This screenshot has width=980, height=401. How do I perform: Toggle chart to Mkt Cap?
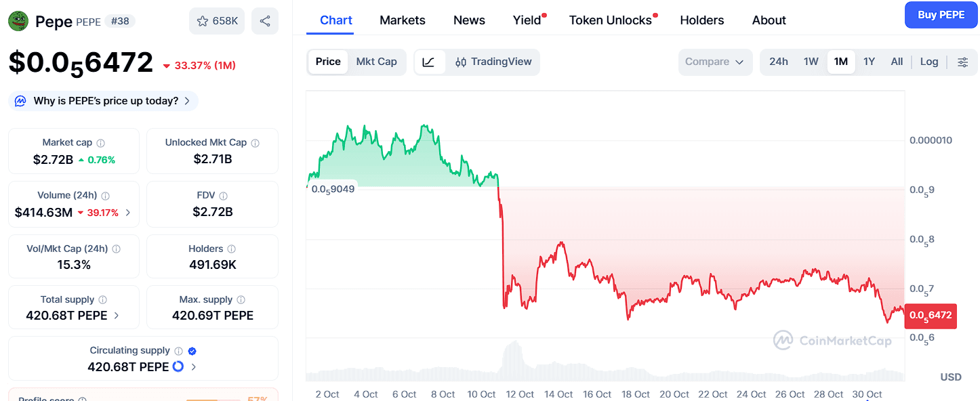pos(376,62)
